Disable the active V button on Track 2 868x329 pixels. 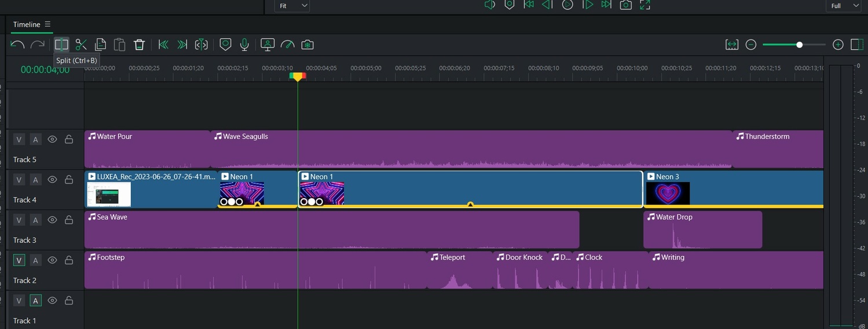coord(19,261)
